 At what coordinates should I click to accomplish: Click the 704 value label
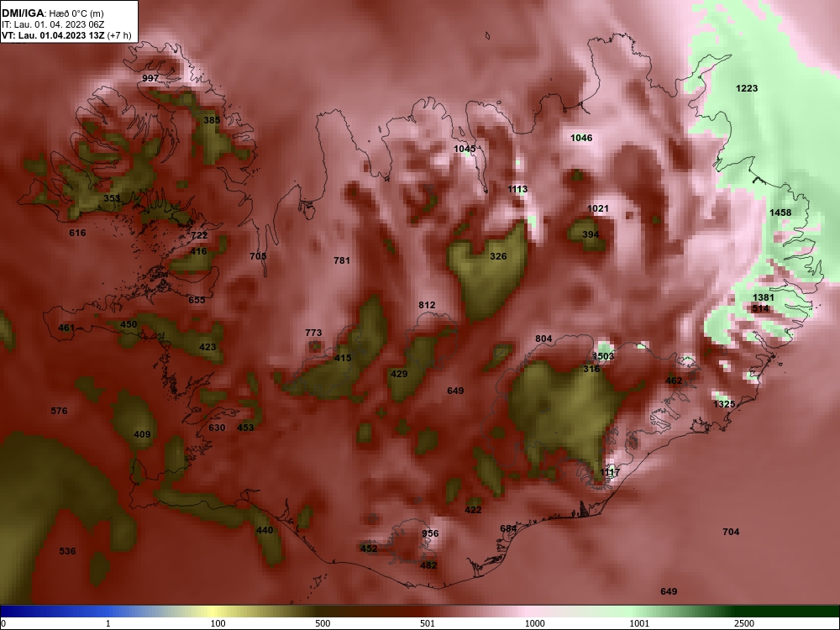click(x=732, y=532)
